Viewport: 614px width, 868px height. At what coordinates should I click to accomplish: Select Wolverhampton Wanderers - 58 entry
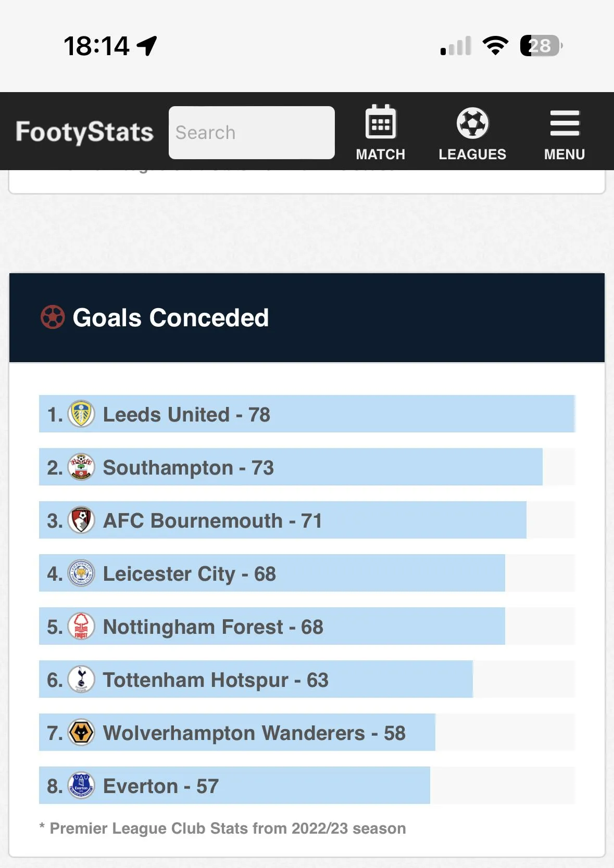coord(254,733)
